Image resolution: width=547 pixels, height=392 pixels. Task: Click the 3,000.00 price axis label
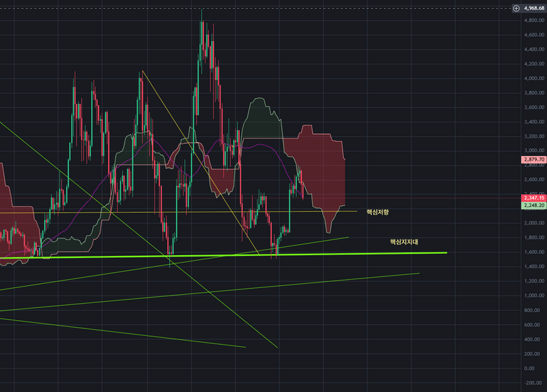(x=534, y=151)
